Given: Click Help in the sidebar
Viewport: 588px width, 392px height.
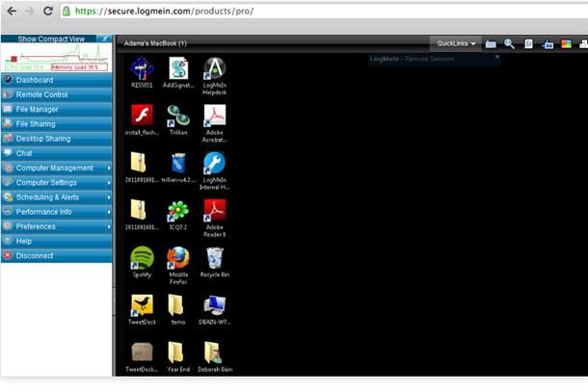Looking at the screenshot, I should coord(56,241).
